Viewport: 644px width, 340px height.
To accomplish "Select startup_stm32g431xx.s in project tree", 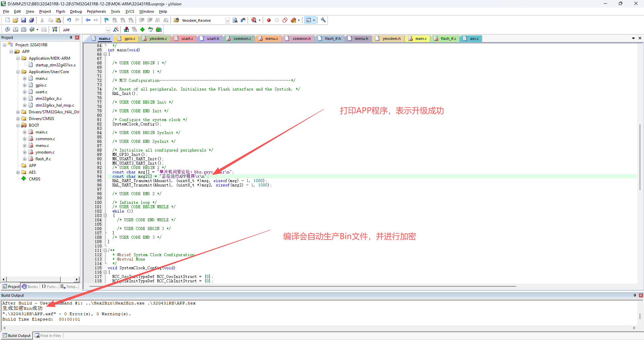I will [55, 65].
